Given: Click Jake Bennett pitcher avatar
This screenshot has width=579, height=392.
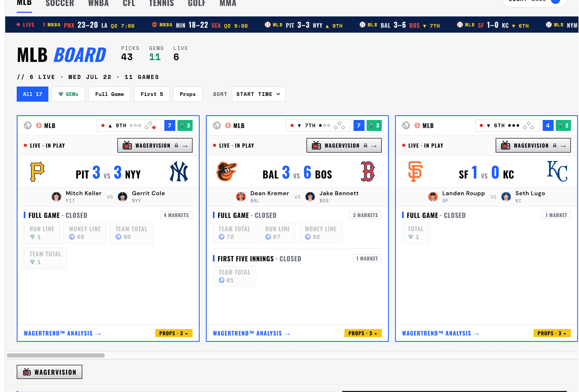Looking at the screenshot, I should coord(310,197).
